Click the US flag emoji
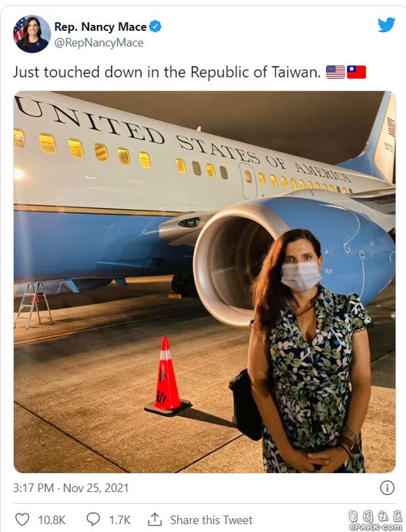The height and width of the screenshot is (532, 406). 335,72
